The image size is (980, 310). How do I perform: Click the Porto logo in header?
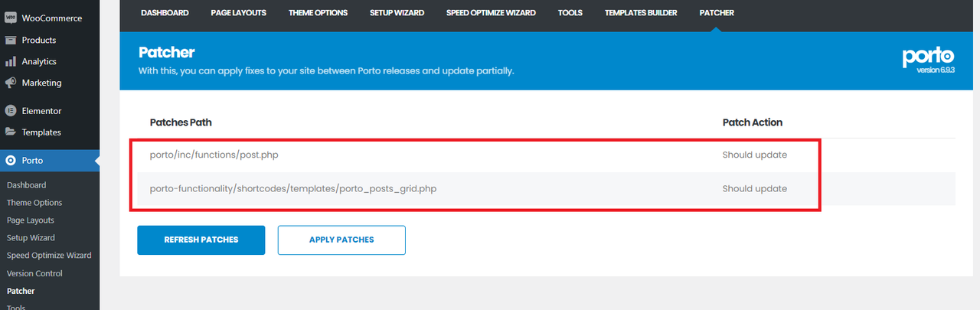[x=928, y=57]
